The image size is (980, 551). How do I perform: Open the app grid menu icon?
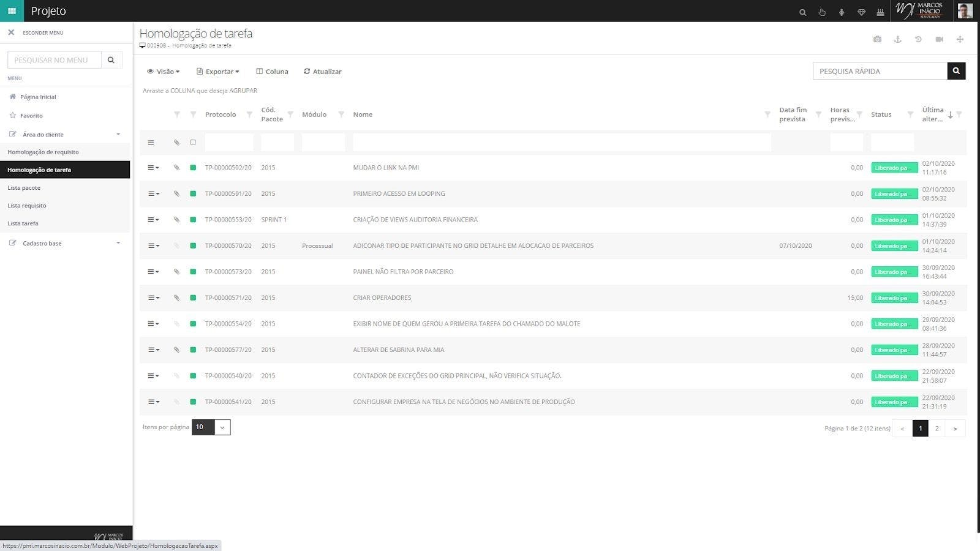[x=12, y=11]
